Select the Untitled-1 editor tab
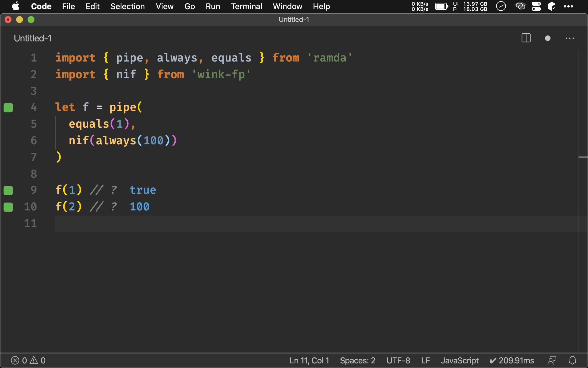 click(x=33, y=38)
